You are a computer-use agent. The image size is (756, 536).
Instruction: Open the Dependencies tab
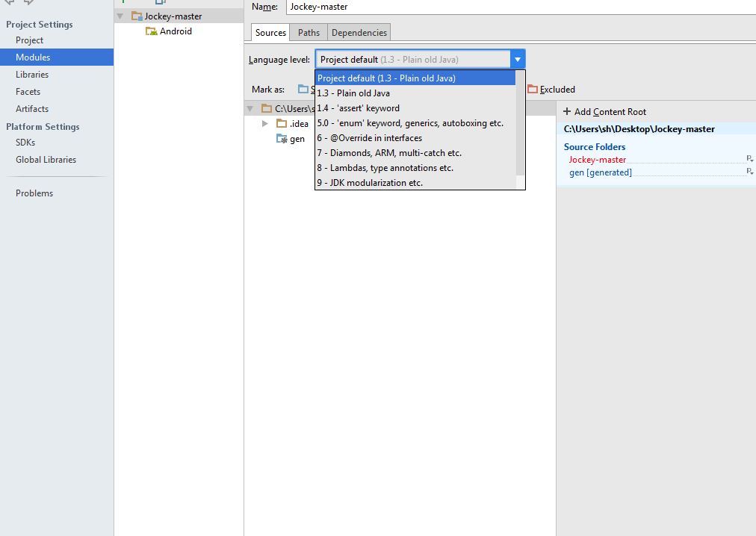(x=359, y=33)
